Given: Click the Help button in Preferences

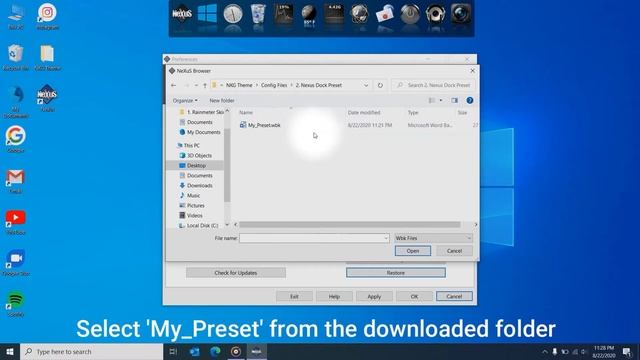Looking at the screenshot, I should pos(334,296).
